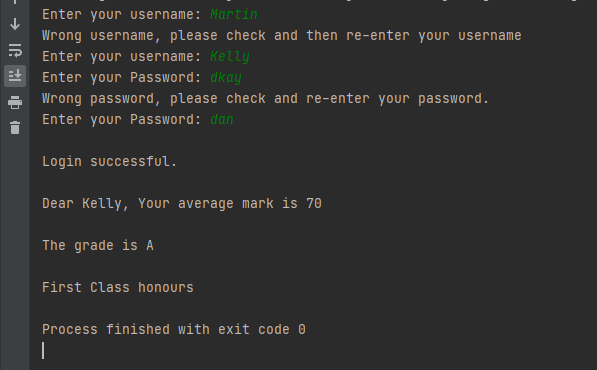Click the green password text 'dan'
The image size is (597, 370).
click(222, 120)
